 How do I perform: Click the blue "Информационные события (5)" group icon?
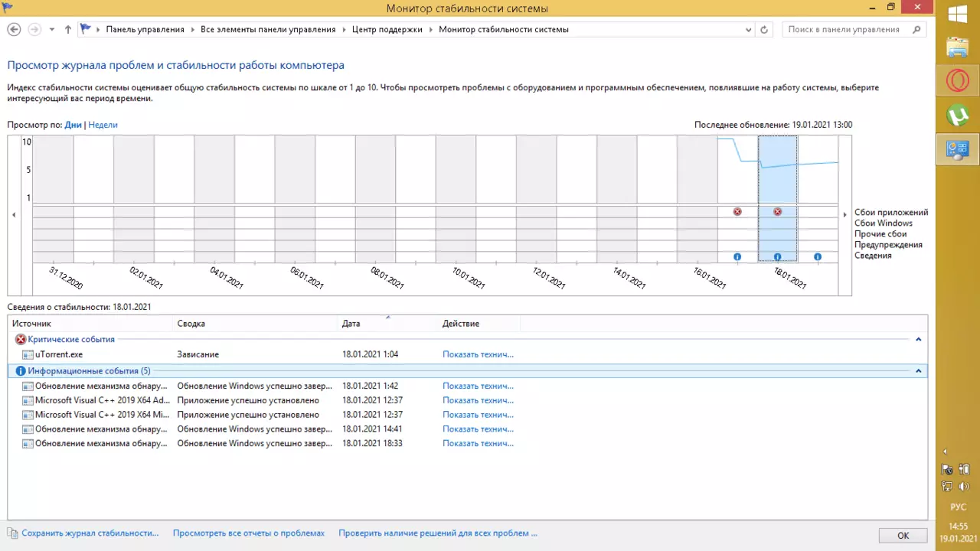[x=21, y=371]
